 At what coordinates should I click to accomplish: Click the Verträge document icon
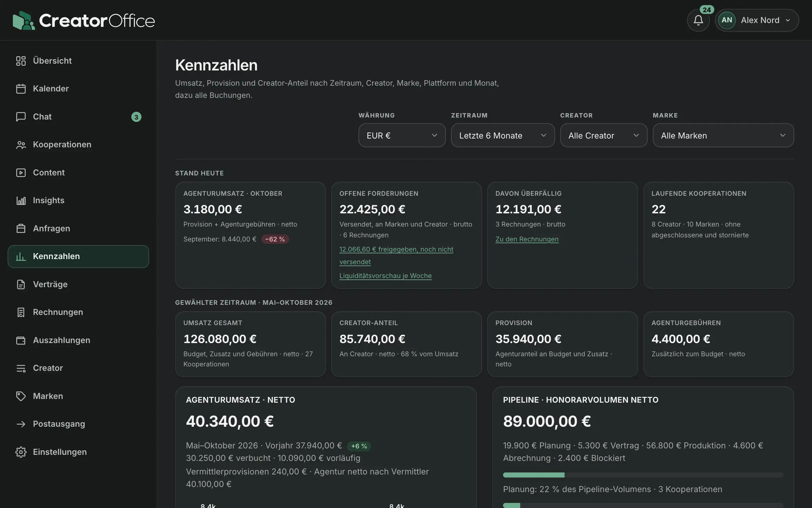(x=21, y=284)
